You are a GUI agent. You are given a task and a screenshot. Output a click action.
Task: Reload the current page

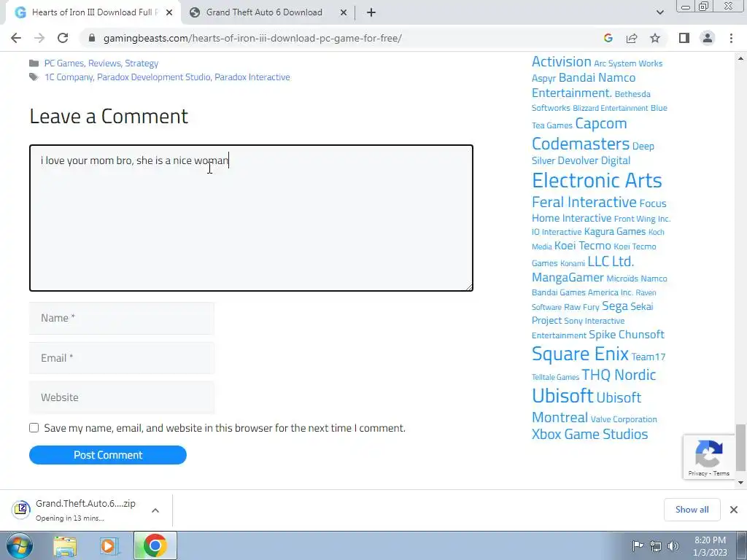[63, 38]
